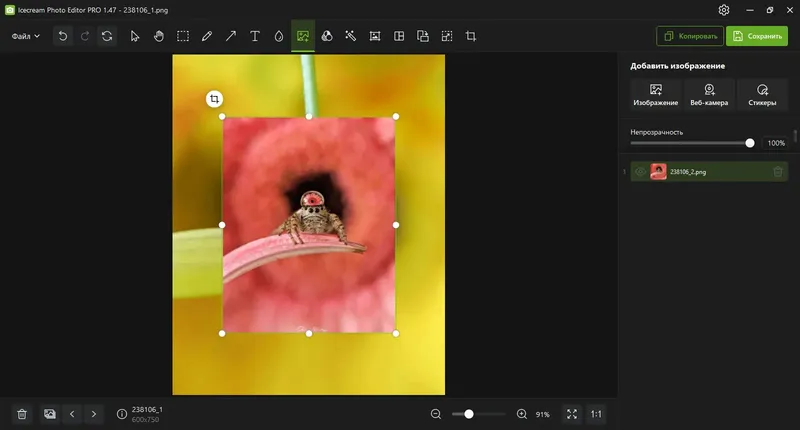Choose the Веб-камера option
This screenshot has height=430, width=800.
tap(709, 95)
